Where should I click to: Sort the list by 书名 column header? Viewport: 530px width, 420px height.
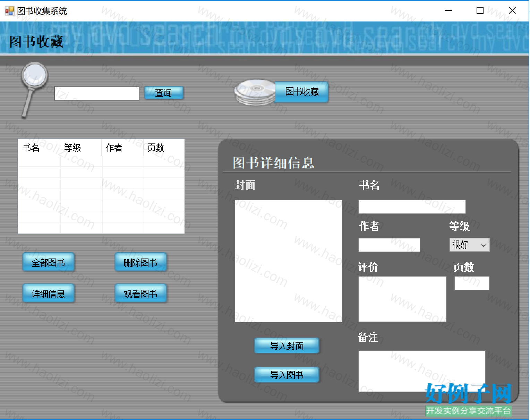39,148
